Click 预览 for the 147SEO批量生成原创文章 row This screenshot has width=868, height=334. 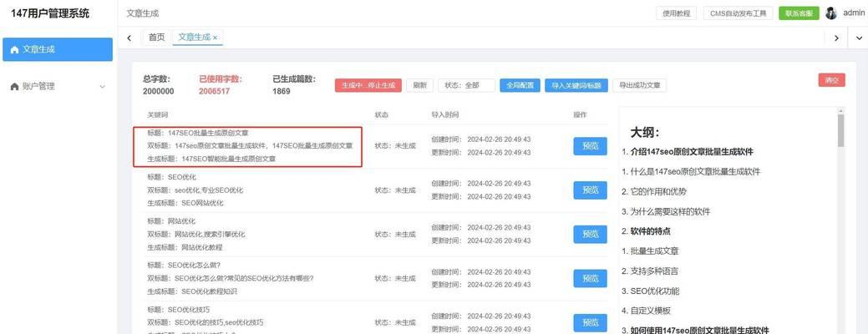[590, 146]
